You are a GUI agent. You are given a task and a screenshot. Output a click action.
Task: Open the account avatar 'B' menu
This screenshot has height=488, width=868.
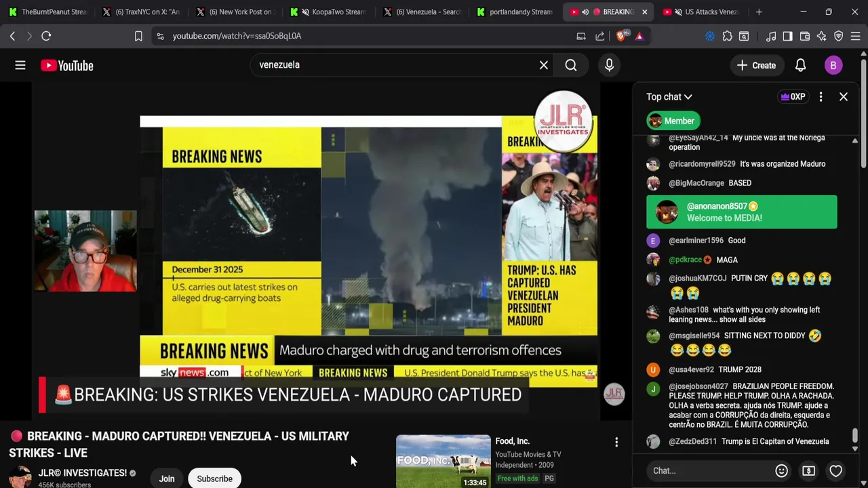833,65
